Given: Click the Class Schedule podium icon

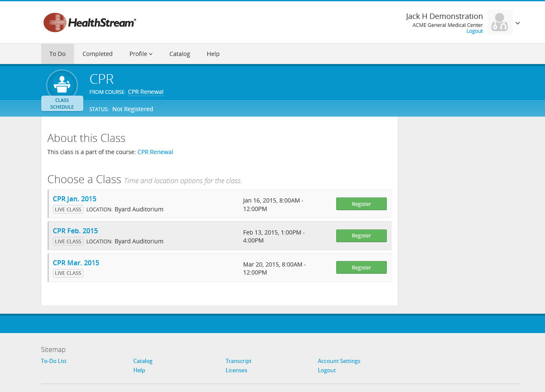Looking at the screenshot, I should pos(62,85).
